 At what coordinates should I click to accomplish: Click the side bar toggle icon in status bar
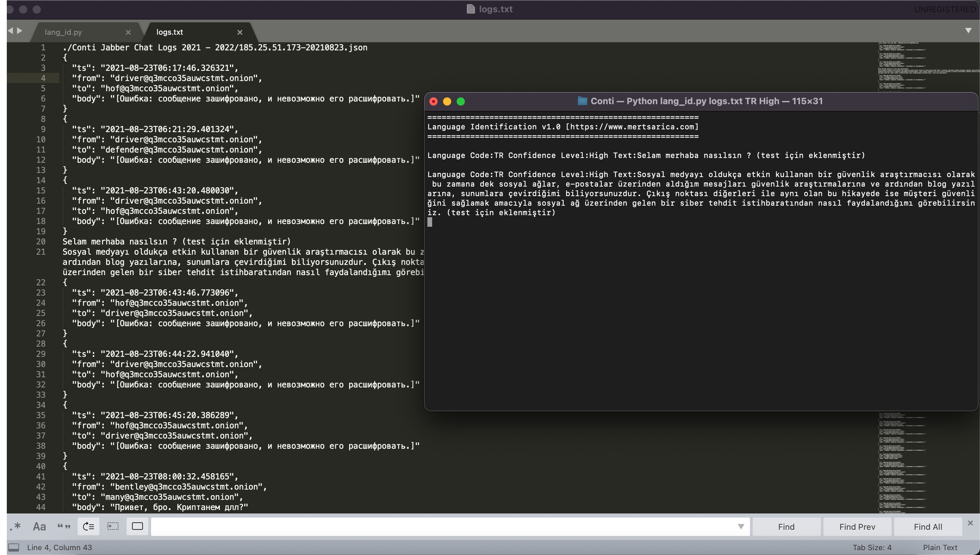(14, 548)
